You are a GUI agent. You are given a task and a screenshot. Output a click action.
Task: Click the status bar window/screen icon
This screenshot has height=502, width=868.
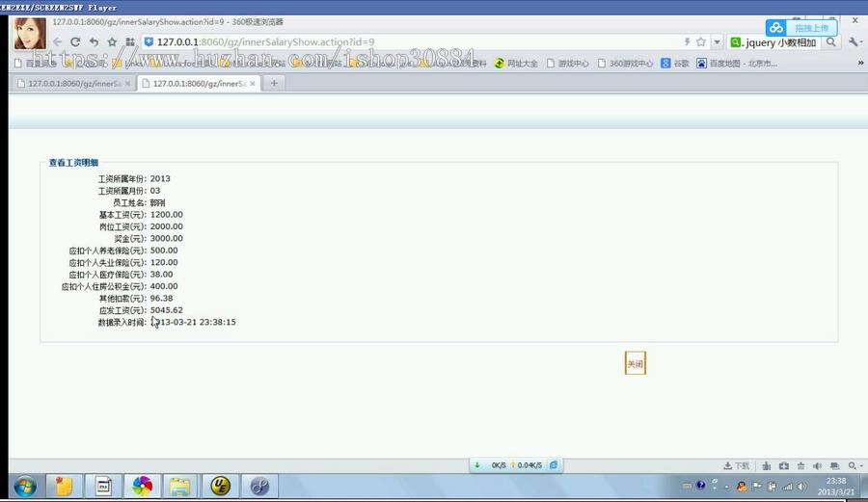(x=835, y=466)
